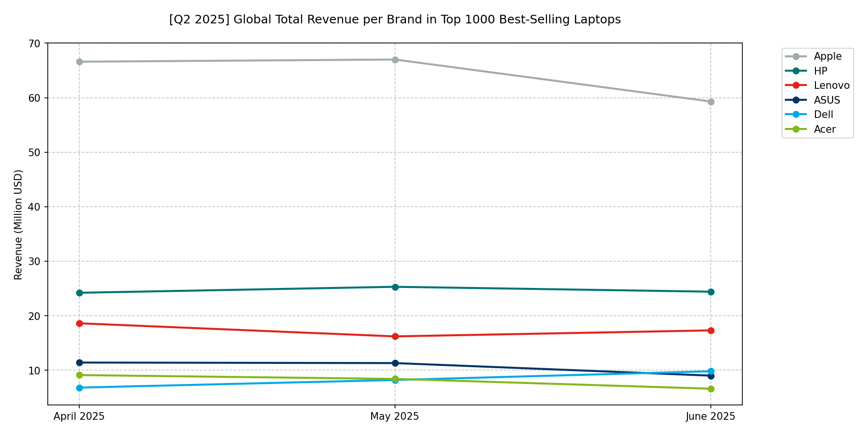This screenshot has width=868, height=436.
Task: Click the 20 y-axis tick label
Action: tap(35, 316)
